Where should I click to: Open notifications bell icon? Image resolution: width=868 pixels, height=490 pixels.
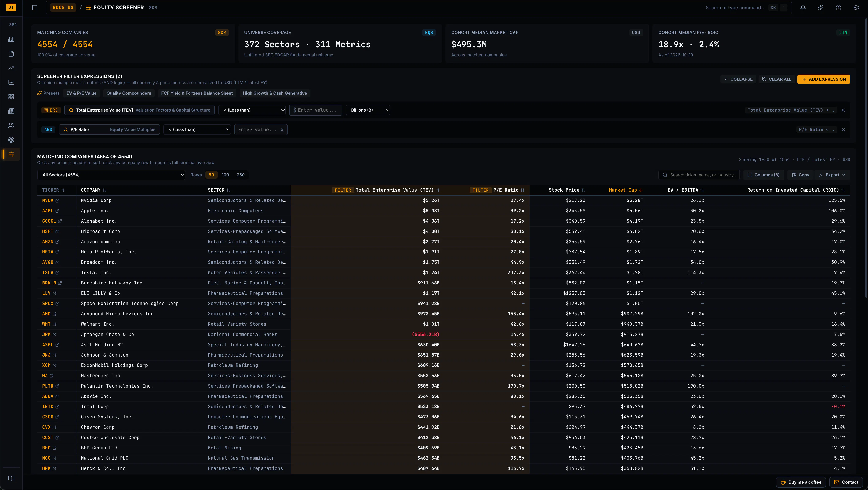tap(803, 7)
